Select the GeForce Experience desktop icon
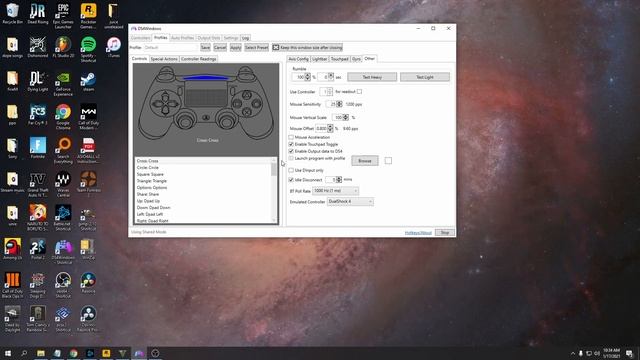This screenshot has width=640, height=360. click(x=63, y=84)
